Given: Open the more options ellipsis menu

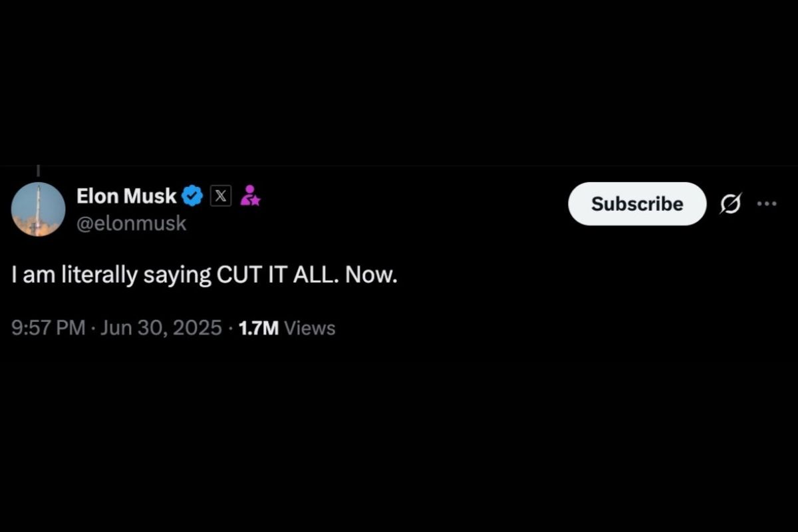Looking at the screenshot, I should coord(768,203).
